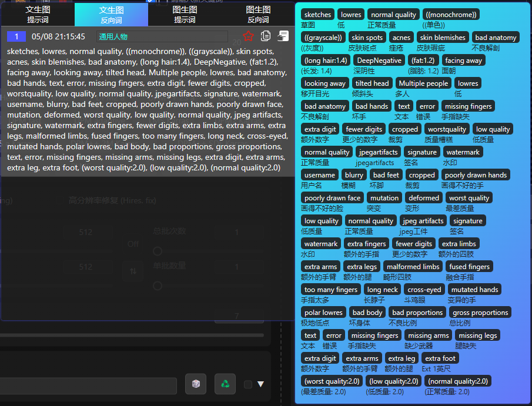The height and width of the screenshot is (406, 532).
Task: Click the seed input field left of the dice
Action: (x=88, y=385)
